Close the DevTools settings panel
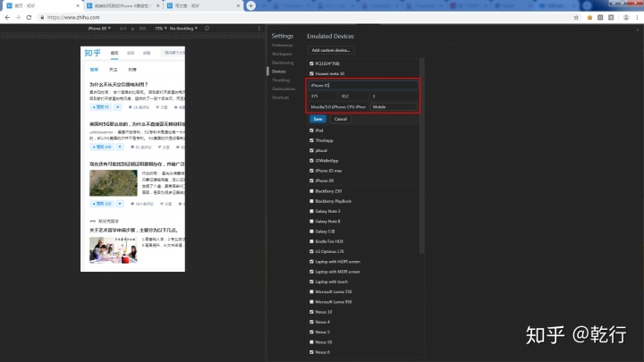Viewport: 644px width, 362px height. click(x=638, y=29)
